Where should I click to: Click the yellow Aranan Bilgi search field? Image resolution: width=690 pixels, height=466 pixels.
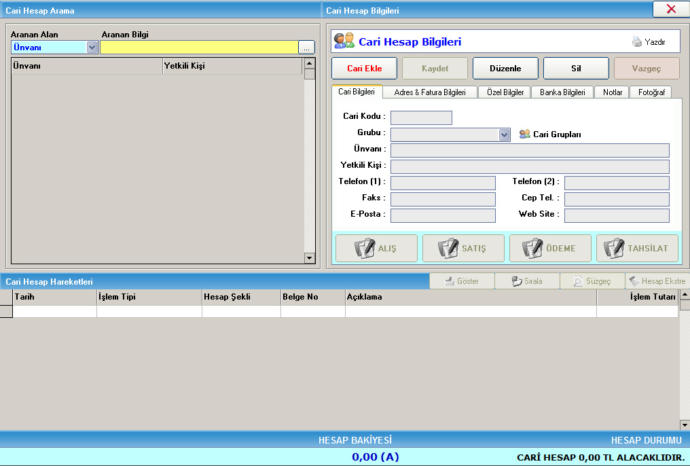[x=199, y=47]
